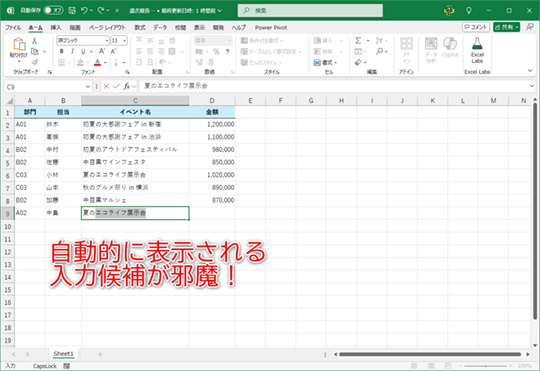
Task: Click the Fill Color bucket icon
Action: 80,62
